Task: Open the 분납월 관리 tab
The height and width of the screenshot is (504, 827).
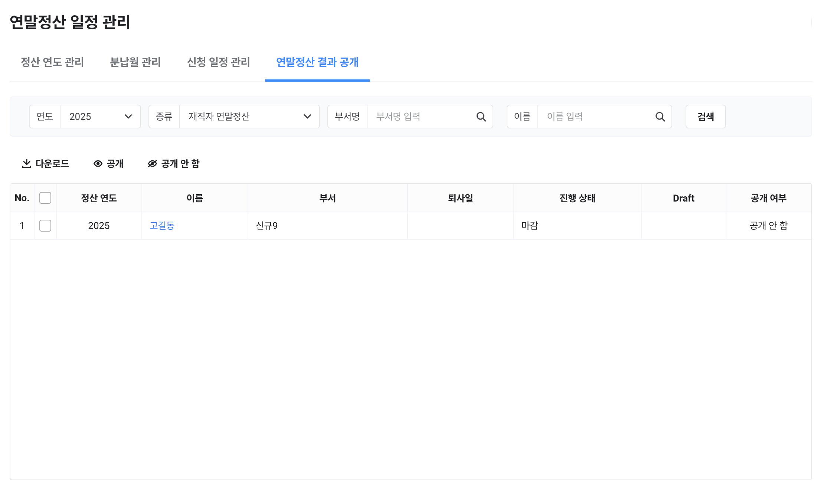Action: (x=135, y=62)
